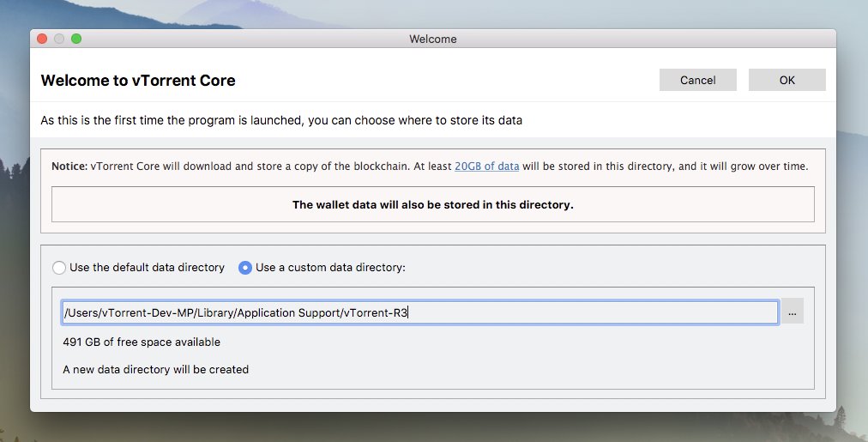Select Use the default data directory
This screenshot has width=868, height=442.
coord(138,268)
